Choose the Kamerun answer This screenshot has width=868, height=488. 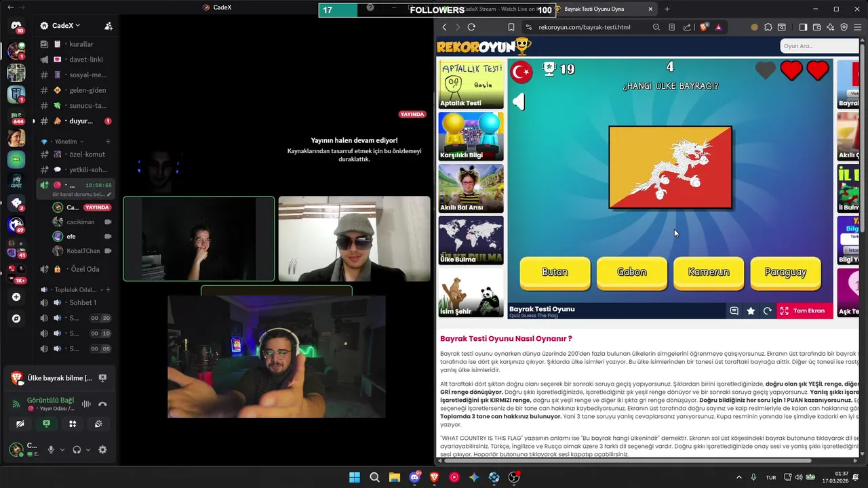[x=709, y=272]
